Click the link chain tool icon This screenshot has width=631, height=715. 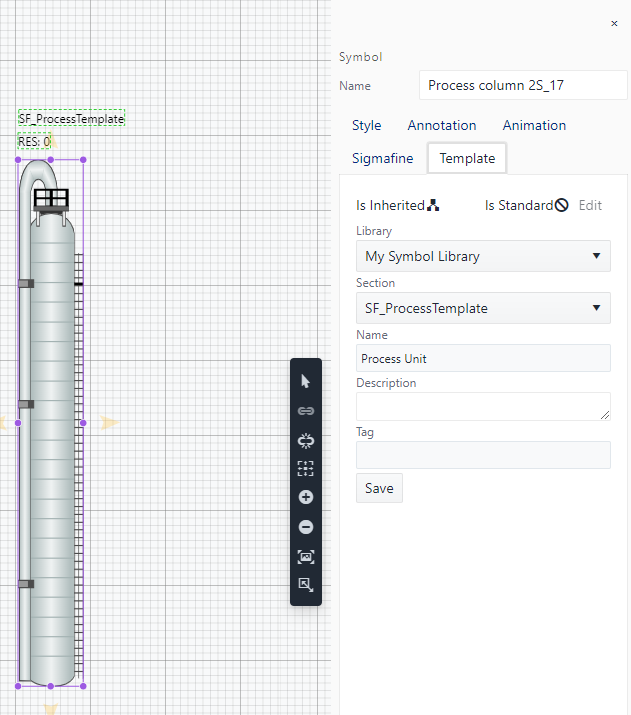(306, 410)
